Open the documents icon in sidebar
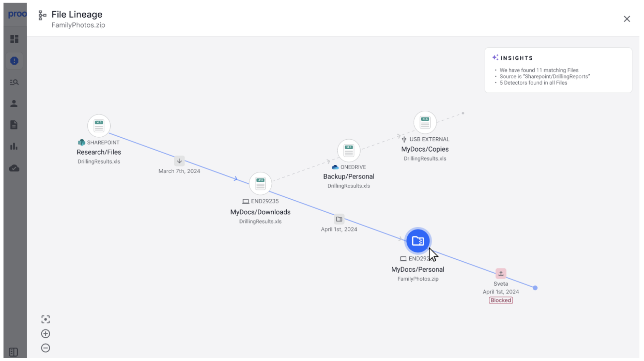Image resolution: width=644 pixels, height=361 pixels. click(x=14, y=125)
